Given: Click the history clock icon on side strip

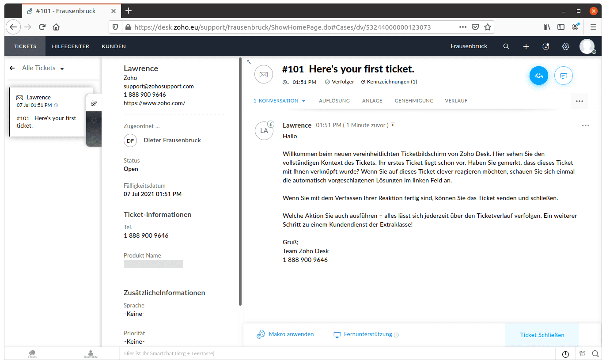Looking at the screenshot, I should click(x=94, y=138).
